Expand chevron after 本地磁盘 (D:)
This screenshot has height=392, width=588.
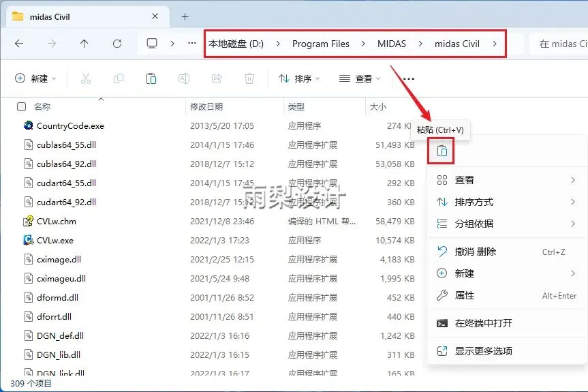pyautogui.click(x=278, y=44)
